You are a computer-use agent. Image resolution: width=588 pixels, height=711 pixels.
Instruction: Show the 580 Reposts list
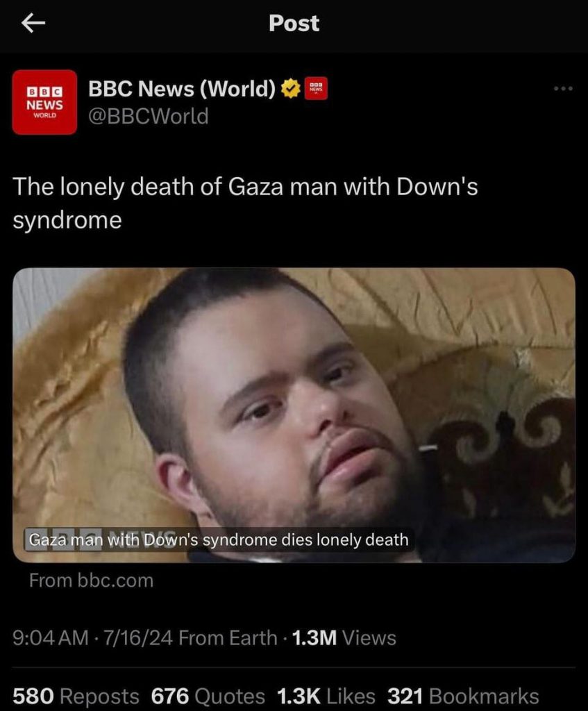point(76,696)
